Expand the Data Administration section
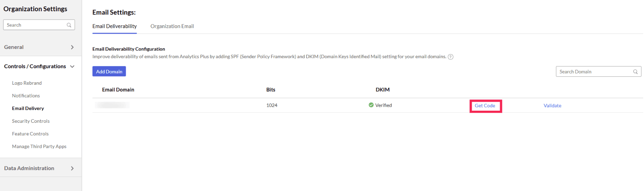The height and width of the screenshot is (191, 644). (72, 169)
